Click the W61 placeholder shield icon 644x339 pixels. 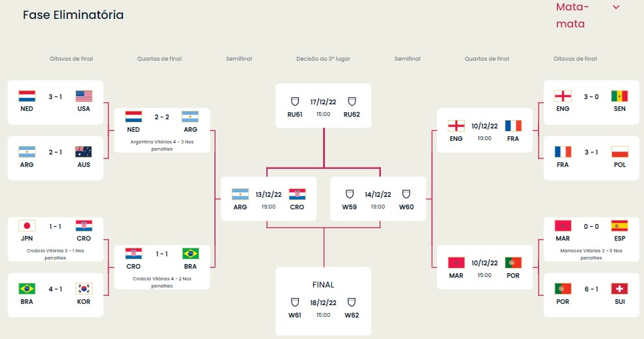pyautogui.click(x=294, y=302)
